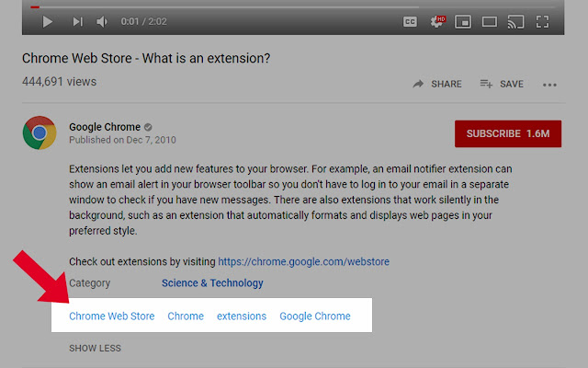Cast video to TV
Viewport: 588px width, 368px height.
point(515,22)
